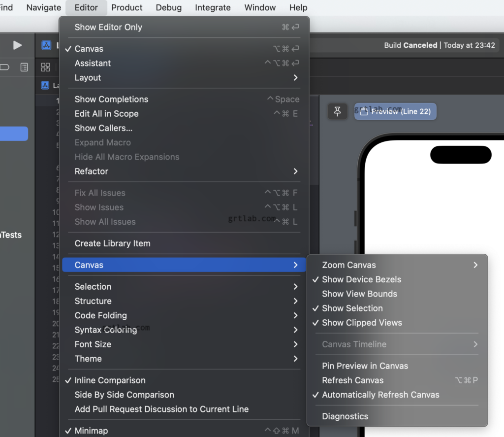Click the App Store app icon in the jump bar
The image size is (504, 437).
46,45
